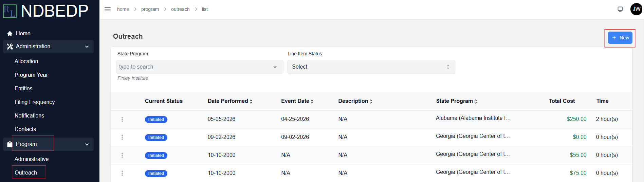Toggle the hamburger menu icon

coord(108,9)
